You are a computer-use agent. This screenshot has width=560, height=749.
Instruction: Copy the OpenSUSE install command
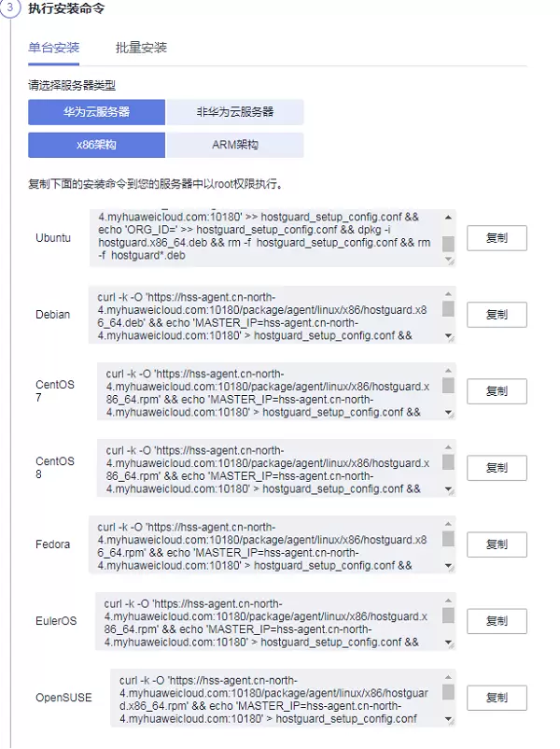(x=497, y=697)
